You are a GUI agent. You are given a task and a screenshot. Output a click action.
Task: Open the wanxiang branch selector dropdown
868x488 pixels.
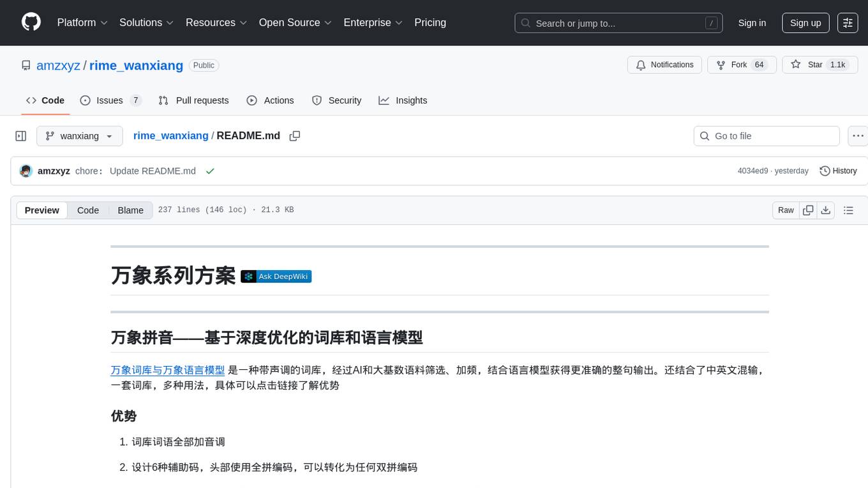point(79,136)
